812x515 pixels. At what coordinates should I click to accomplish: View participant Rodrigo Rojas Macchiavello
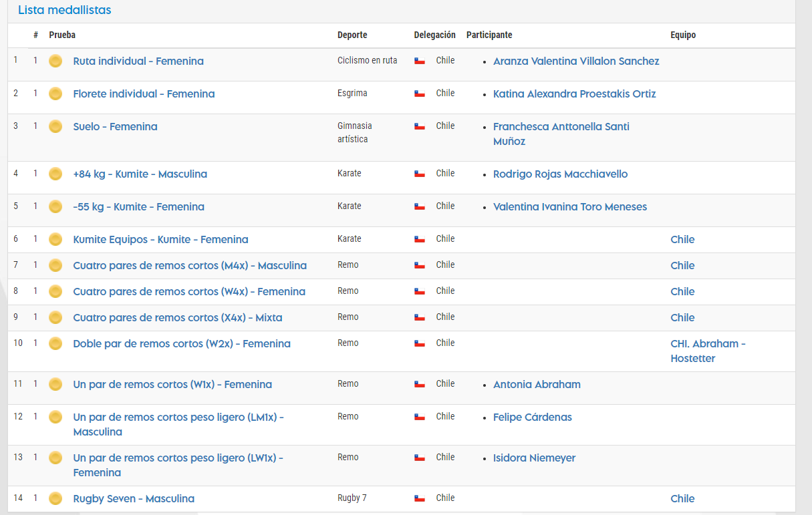point(560,174)
